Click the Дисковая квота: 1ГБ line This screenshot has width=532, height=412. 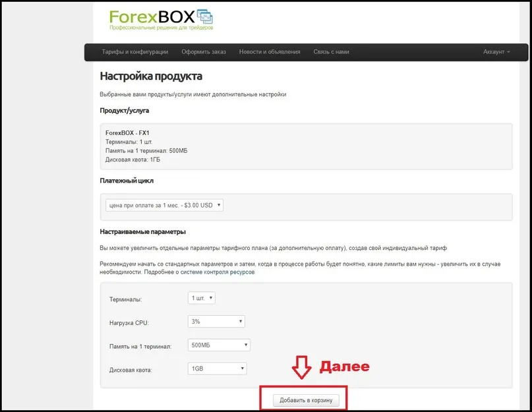(x=133, y=160)
